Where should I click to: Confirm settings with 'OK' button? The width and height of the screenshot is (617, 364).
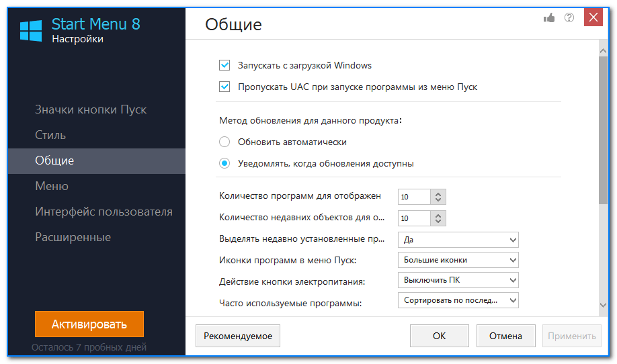click(x=439, y=336)
